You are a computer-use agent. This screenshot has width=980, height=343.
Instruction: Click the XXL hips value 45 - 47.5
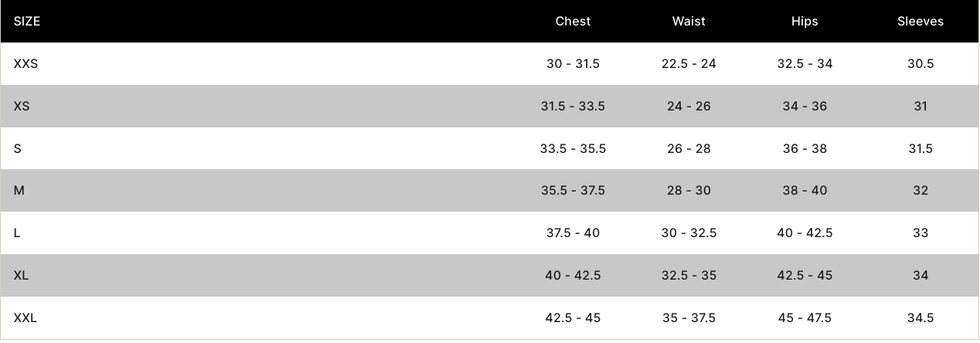click(805, 318)
